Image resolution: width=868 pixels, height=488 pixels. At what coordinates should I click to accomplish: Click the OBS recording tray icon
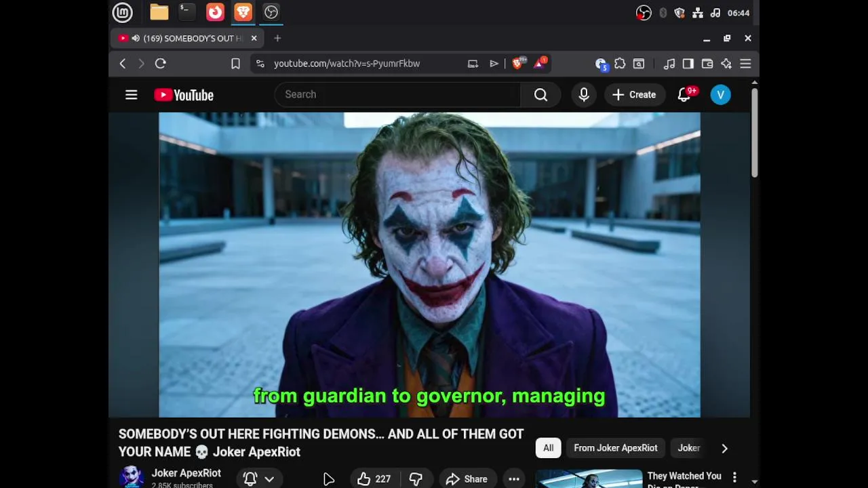[x=644, y=13]
